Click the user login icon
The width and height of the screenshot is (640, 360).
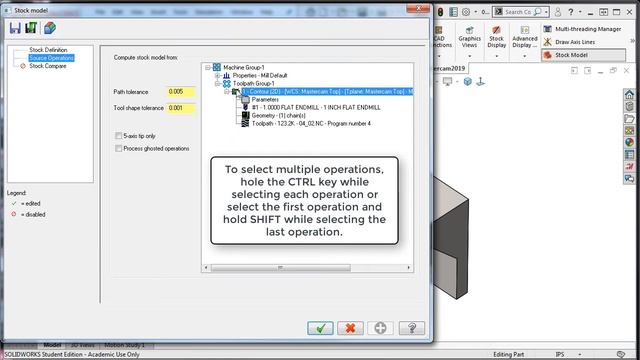[558, 12]
